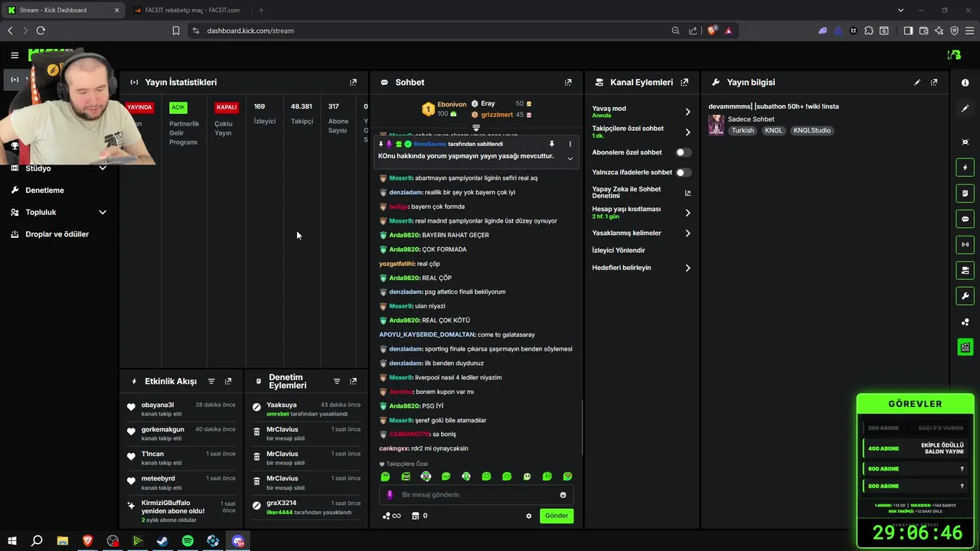
Task: Expand Takipçilere özel sohbet settings
Action: (688, 132)
